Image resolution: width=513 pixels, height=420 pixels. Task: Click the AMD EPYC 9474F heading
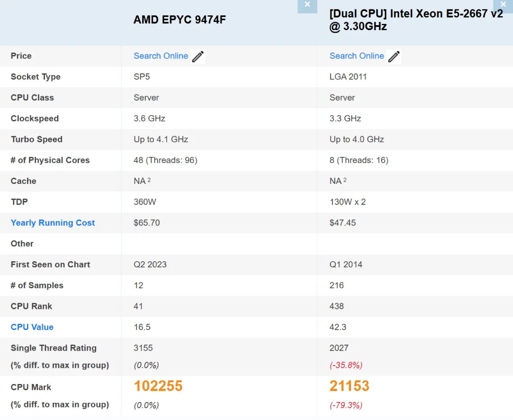pyautogui.click(x=180, y=20)
